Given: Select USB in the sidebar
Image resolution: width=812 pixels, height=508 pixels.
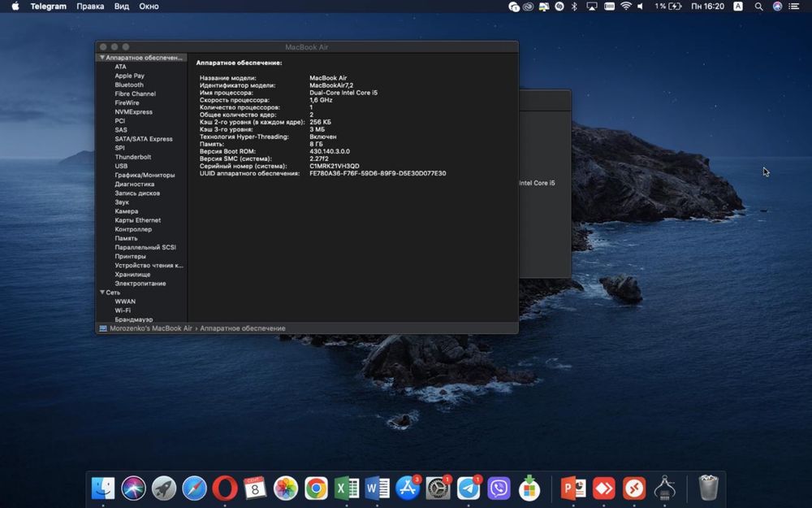Looking at the screenshot, I should point(121,166).
